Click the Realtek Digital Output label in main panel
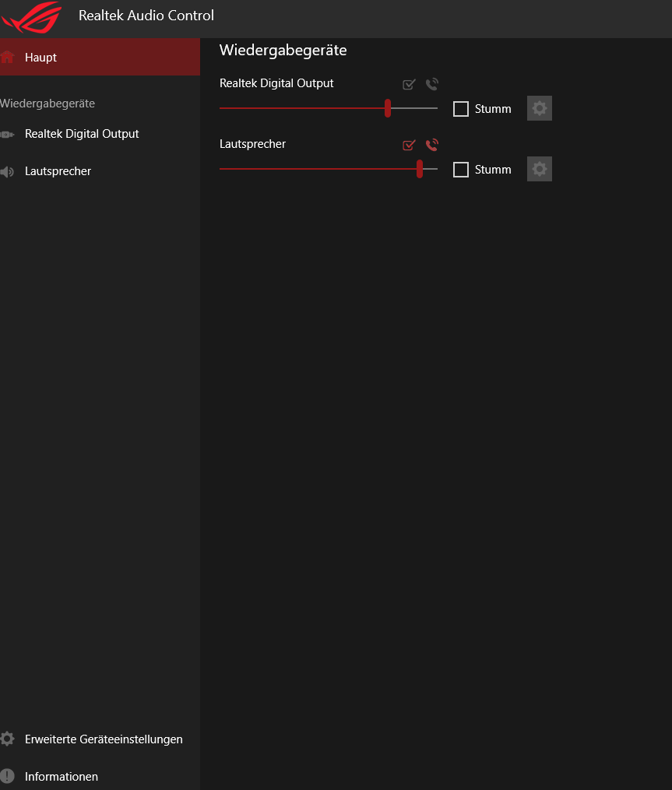672x790 pixels. coord(276,83)
